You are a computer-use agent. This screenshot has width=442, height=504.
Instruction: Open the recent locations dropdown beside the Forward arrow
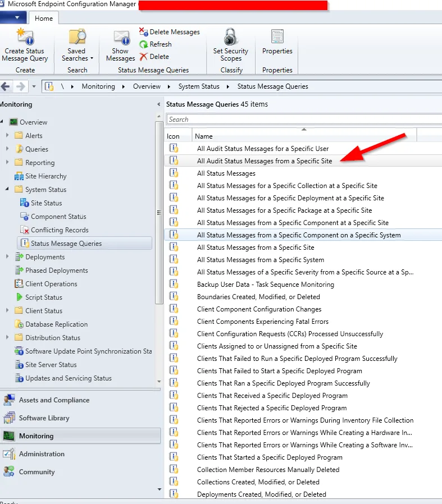tap(34, 86)
